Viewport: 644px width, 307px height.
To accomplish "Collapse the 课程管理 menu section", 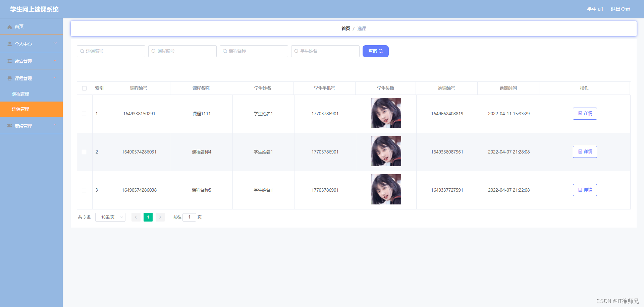I will tap(55, 78).
